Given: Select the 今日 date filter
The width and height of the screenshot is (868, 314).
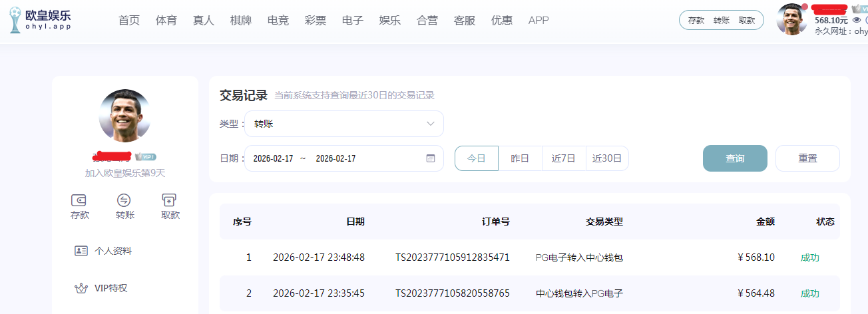Looking at the screenshot, I should coord(477,158).
